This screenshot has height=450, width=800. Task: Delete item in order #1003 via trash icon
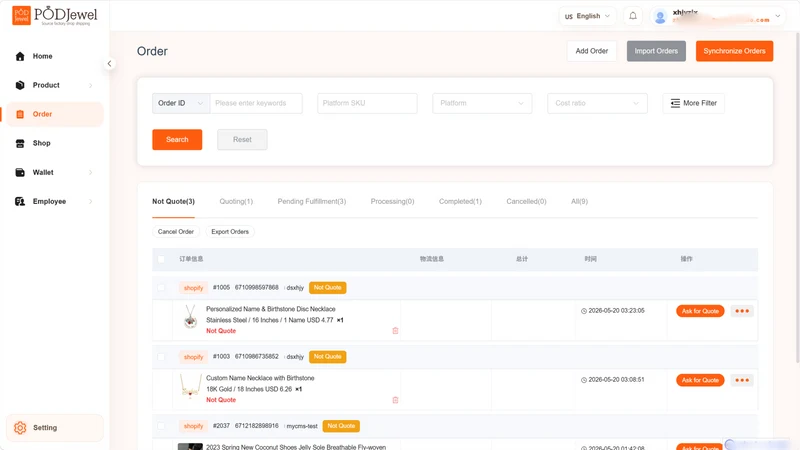(x=395, y=400)
